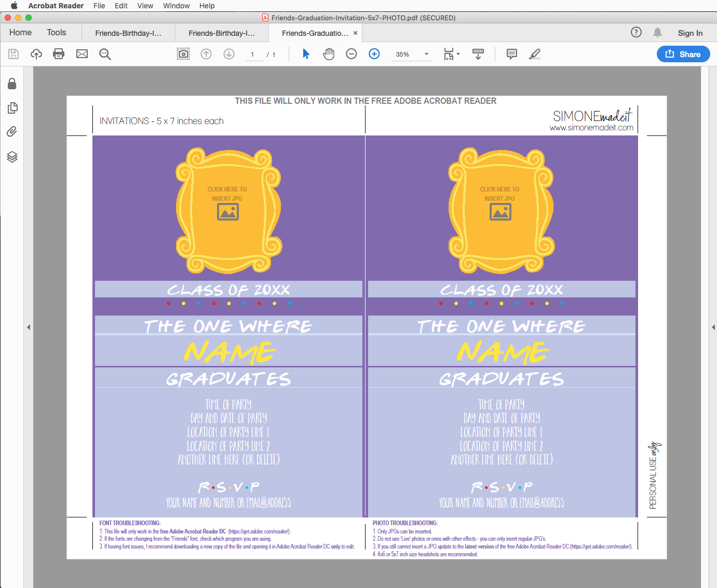Open the Find text magnifier tool
717x588 pixels.
pyautogui.click(x=105, y=54)
